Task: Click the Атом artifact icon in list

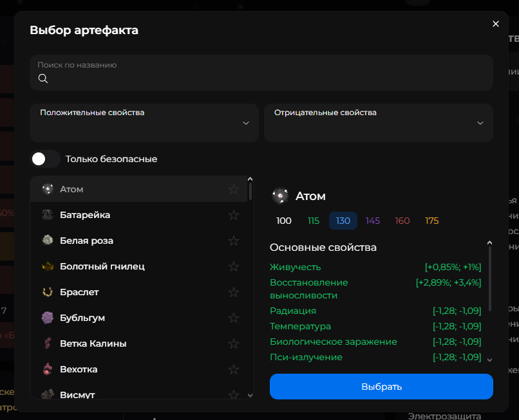Action: [48, 189]
